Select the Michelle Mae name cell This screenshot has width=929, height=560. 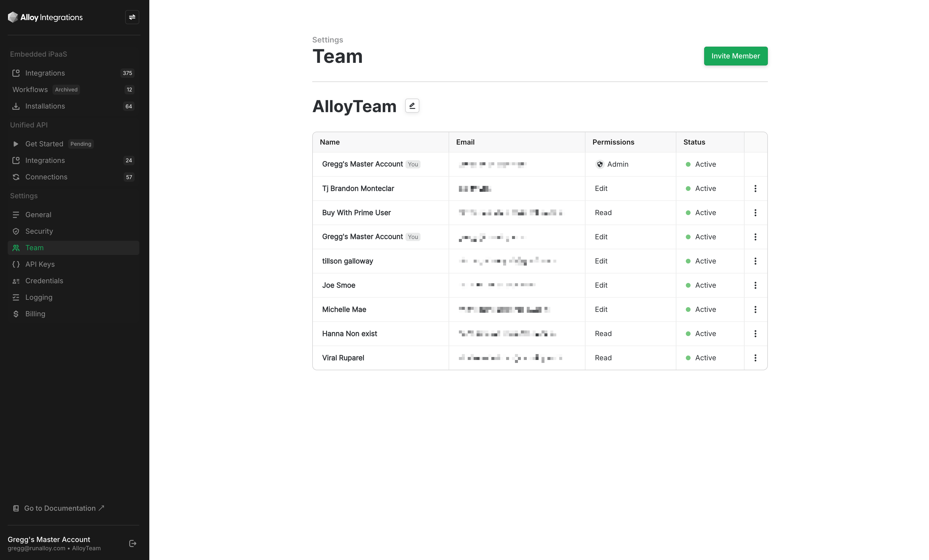click(380, 310)
